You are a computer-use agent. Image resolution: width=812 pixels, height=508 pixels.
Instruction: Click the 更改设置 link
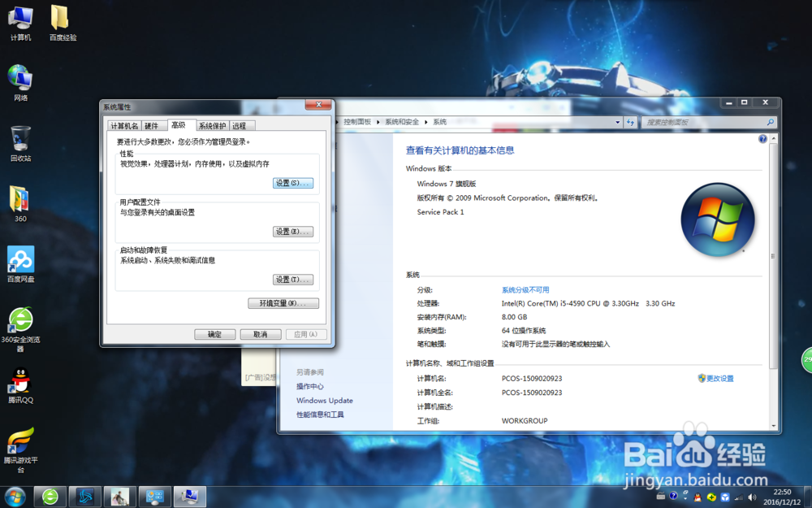point(720,379)
